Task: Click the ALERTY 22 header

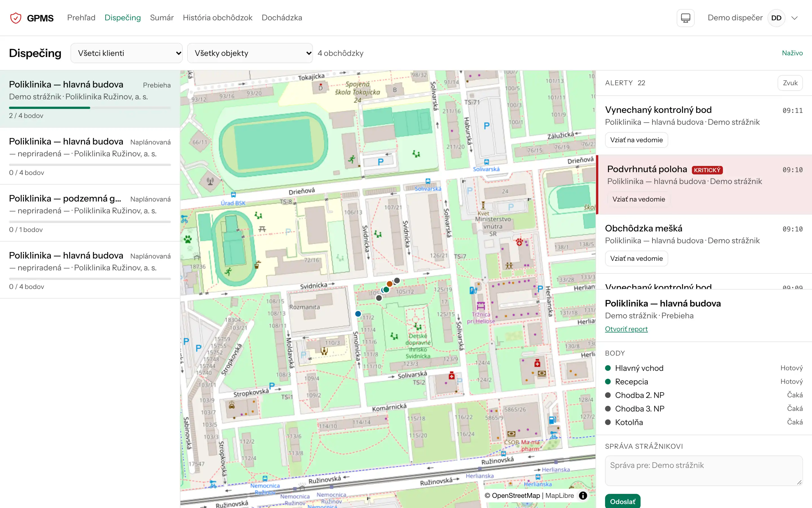Action: tap(625, 83)
